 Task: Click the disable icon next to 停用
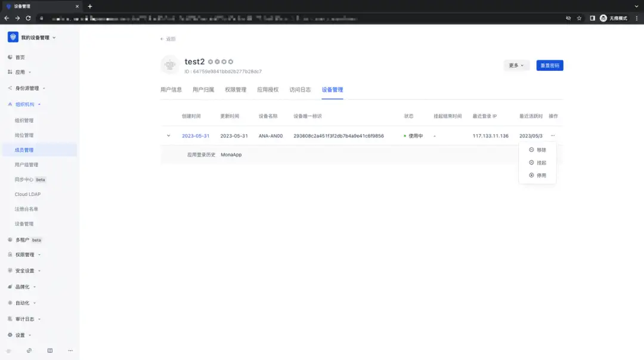pos(531,175)
